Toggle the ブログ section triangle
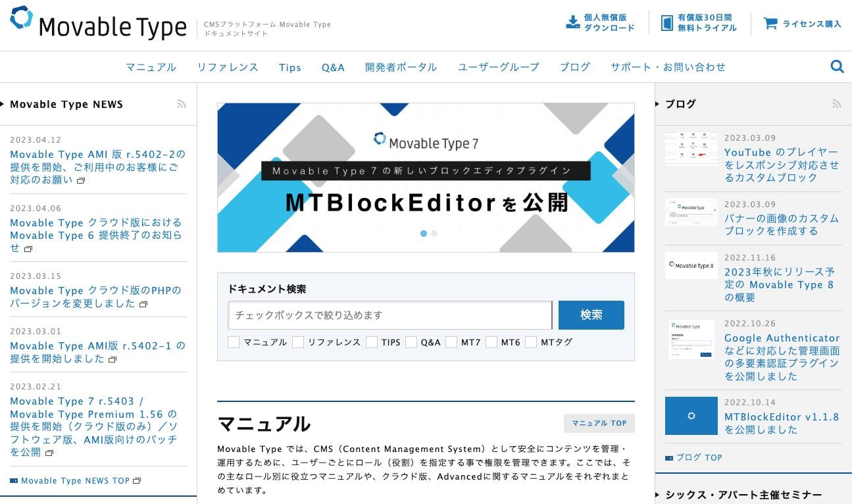The image size is (852, 504). coord(657,104)
